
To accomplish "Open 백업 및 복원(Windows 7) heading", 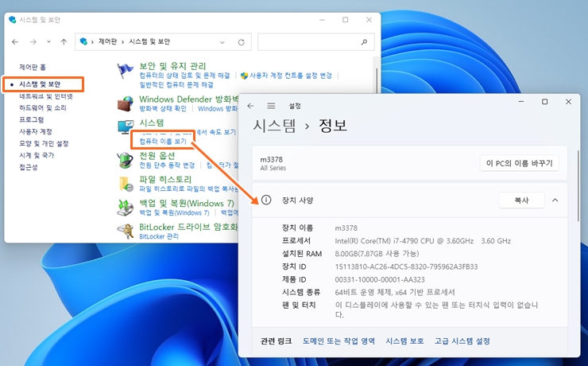I will pyautogui.click(x=187, y=204).
